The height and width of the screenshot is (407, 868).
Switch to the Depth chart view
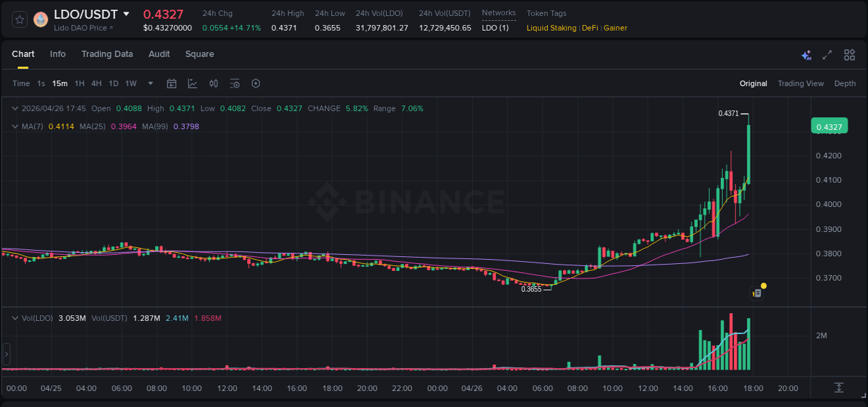845,83
